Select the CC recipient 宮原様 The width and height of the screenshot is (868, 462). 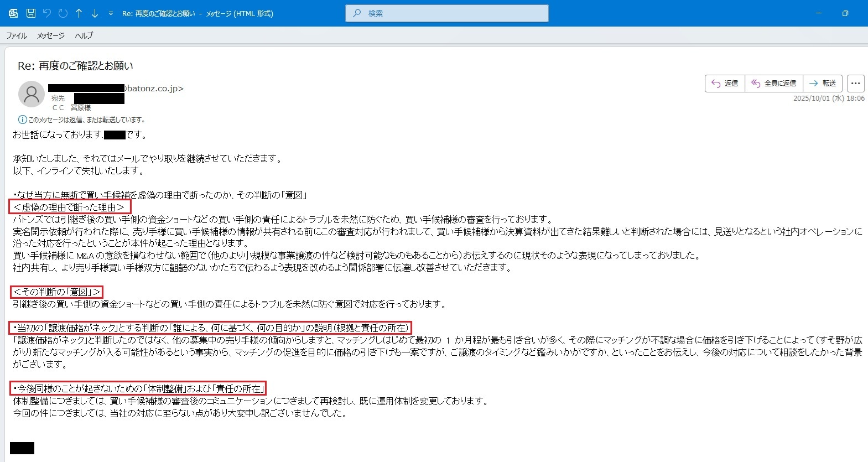(81, 108)
